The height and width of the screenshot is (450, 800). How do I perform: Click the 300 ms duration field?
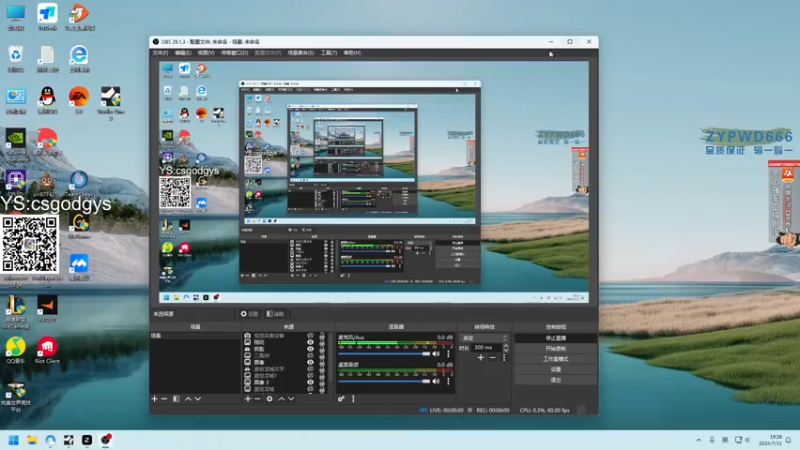click(486, 347)
